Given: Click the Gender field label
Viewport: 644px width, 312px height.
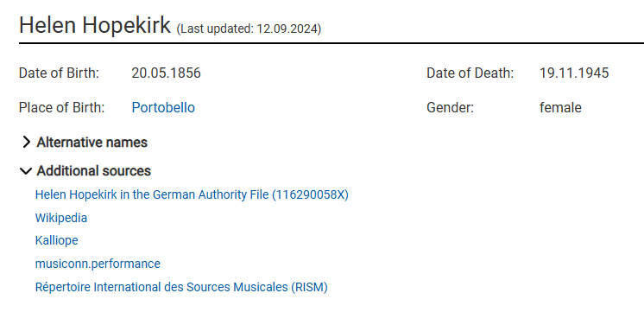Looking at the screenshot, I should (450, 108).
